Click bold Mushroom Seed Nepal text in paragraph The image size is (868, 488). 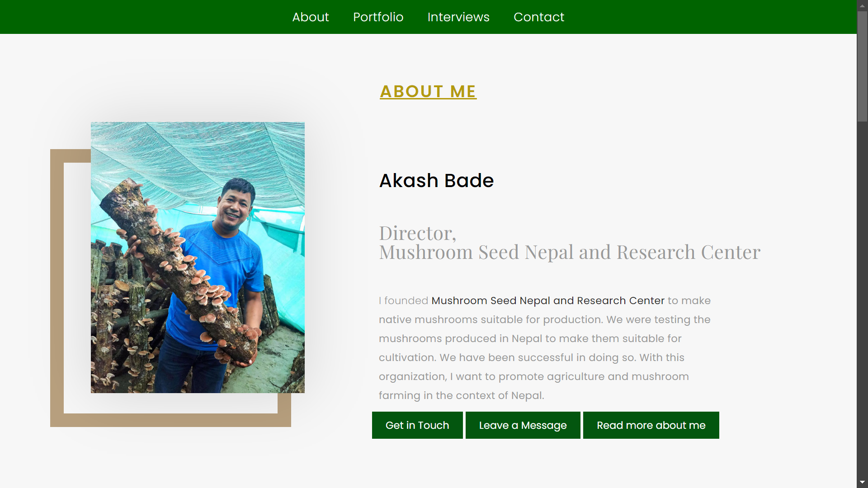click(548, 300)
